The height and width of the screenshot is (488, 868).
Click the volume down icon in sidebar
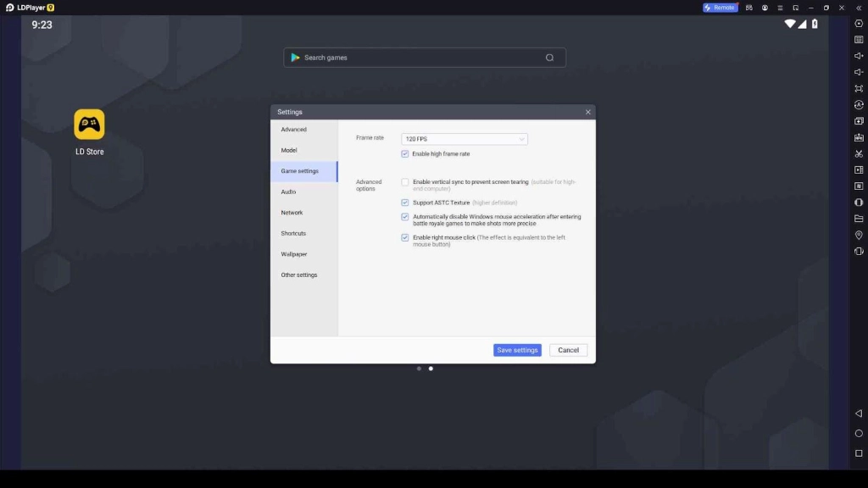click(859, 72)
